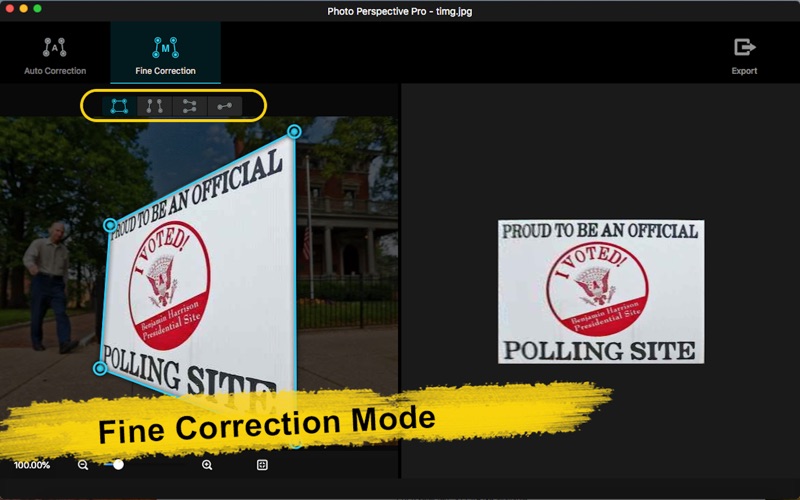Click the corrected polling site preview image
Image resolution: width=800 pixels, height=500 pixels.
(x=601, y=291)
